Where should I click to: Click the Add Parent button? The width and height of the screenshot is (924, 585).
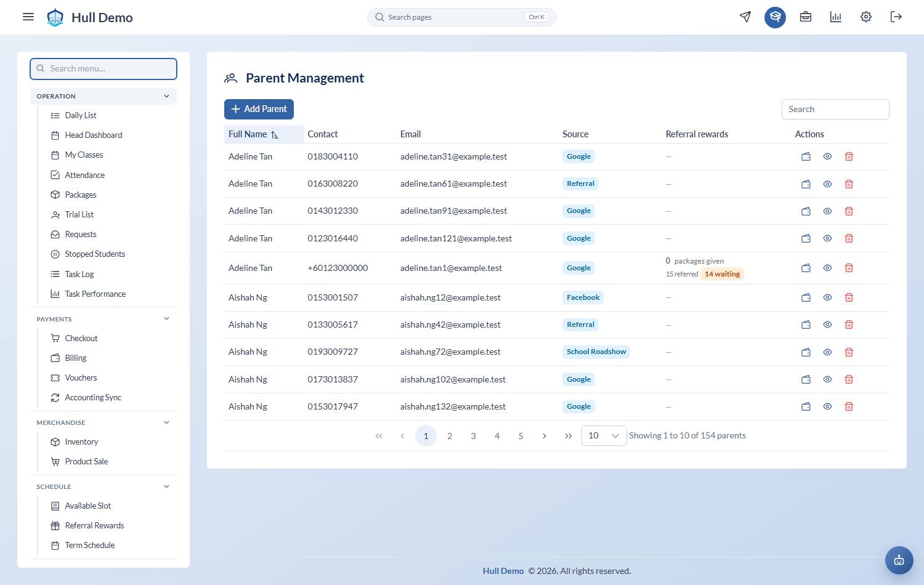click(259, 109)
